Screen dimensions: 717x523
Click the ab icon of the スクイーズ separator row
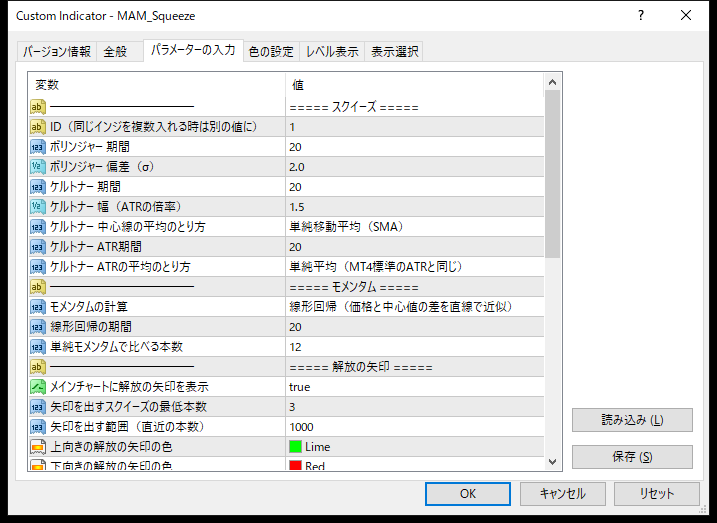(x=37, y=107)
